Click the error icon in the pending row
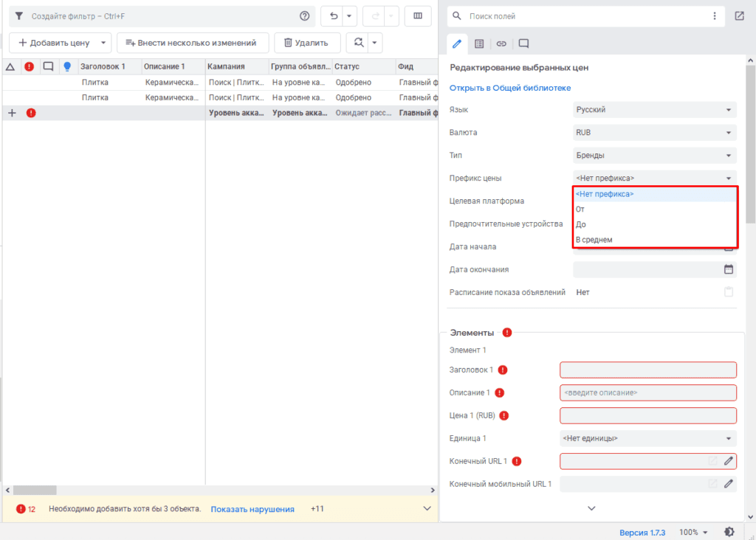 (31, 113)
